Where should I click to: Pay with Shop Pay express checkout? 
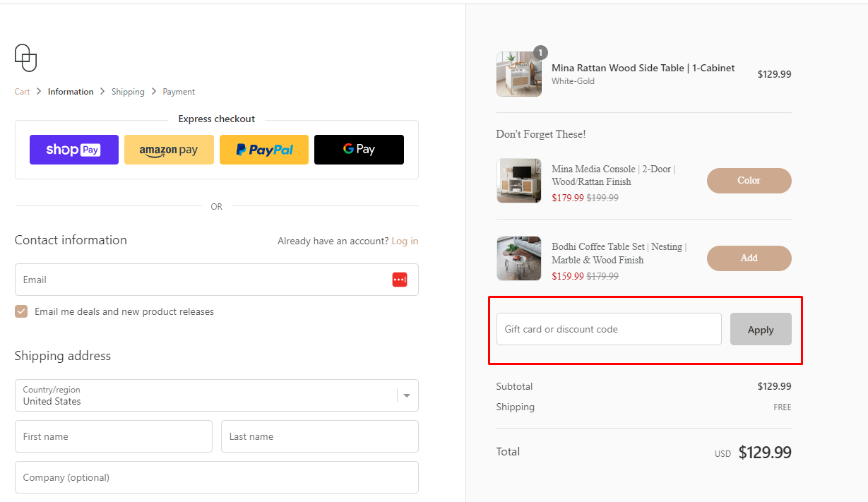point(74,150)
